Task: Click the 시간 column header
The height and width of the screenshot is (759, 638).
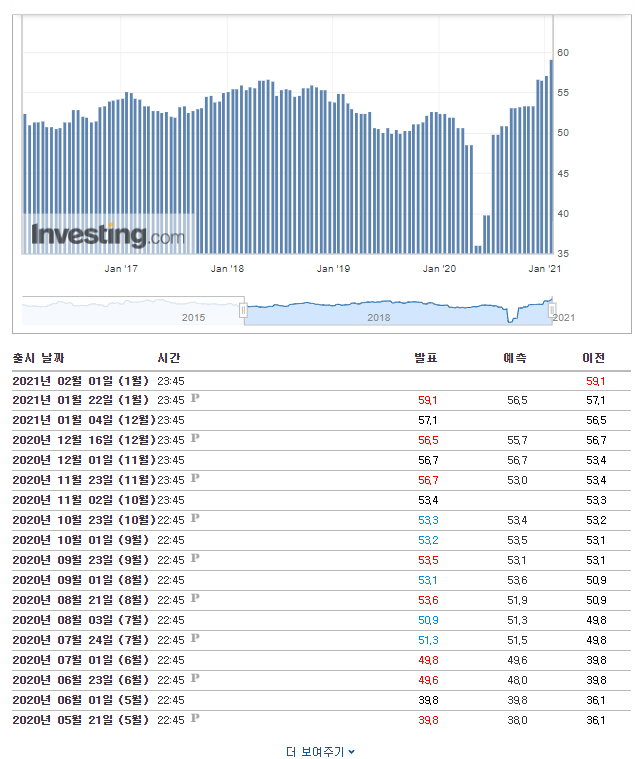Action: 168,358
